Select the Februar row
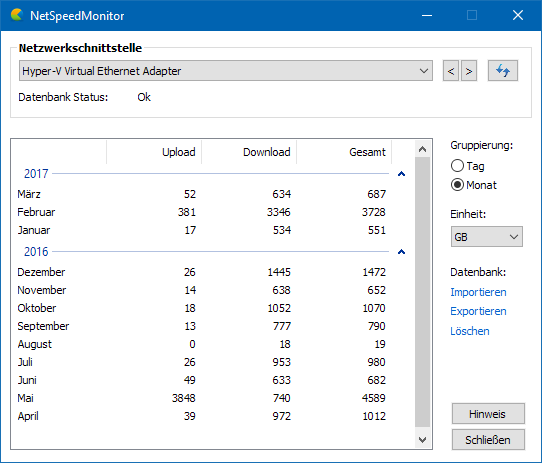Image resolution: width=542 pixels, height=463 pixels. click(x=202, y=212)
